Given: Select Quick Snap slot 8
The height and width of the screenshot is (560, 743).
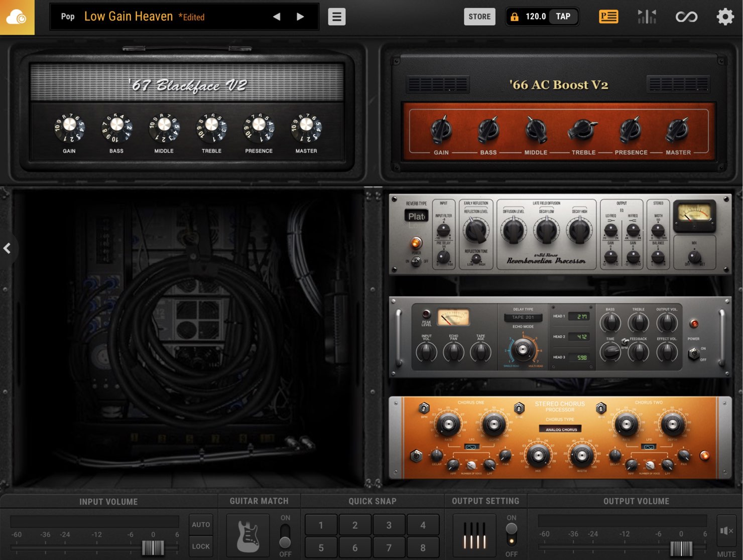Looking at the screenshot, I should [423, 547].
